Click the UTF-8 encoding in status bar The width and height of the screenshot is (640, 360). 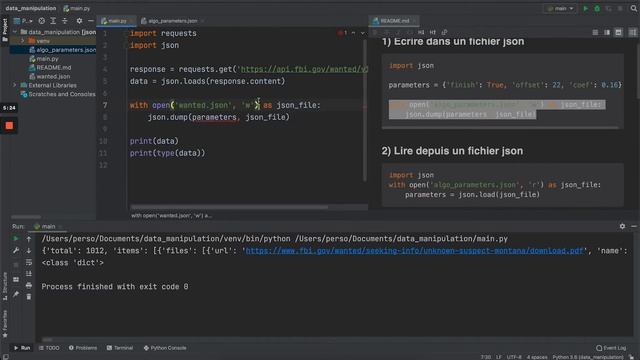514,357
